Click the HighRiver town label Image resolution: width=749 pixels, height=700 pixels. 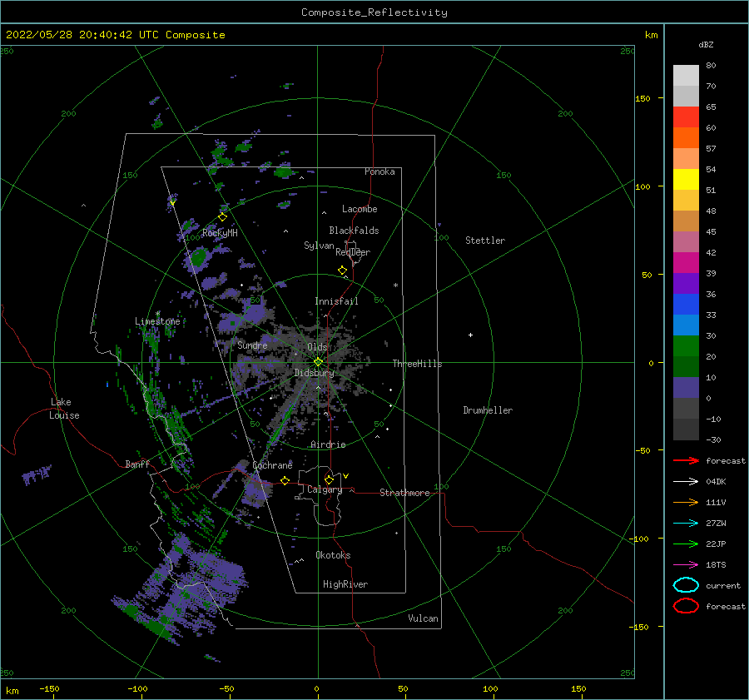point(345,584)
